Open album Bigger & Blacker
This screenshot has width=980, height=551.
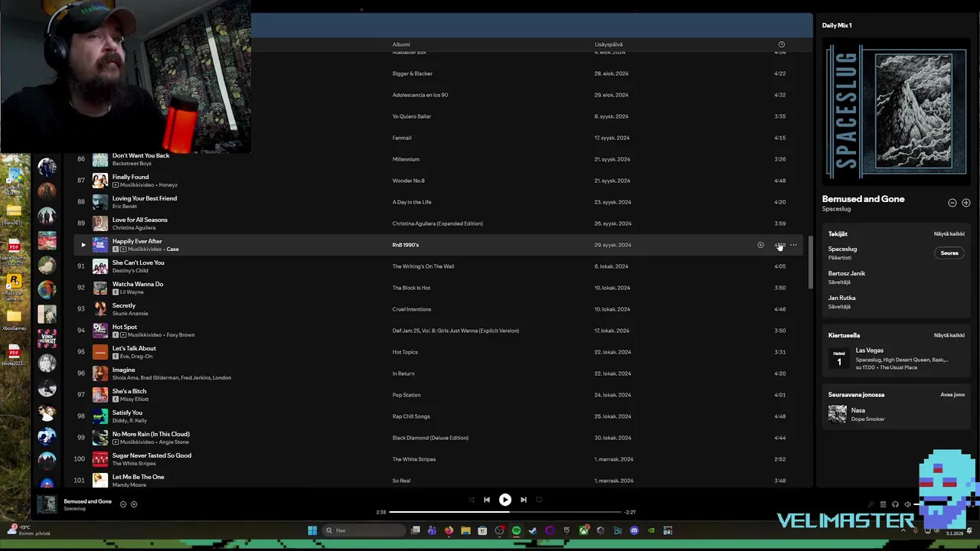point(412,73)
